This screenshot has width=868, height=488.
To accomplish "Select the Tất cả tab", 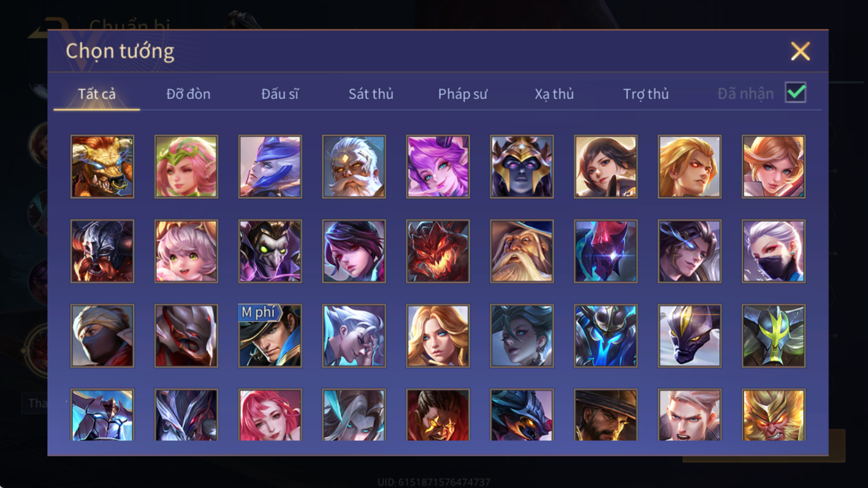I will point(97,94).
